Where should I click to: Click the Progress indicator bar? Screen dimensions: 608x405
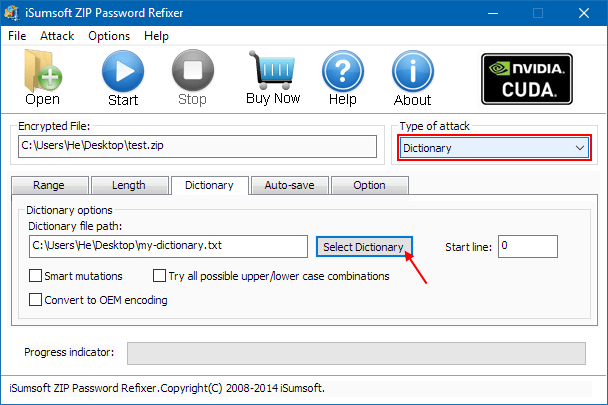tap(356, 353)
